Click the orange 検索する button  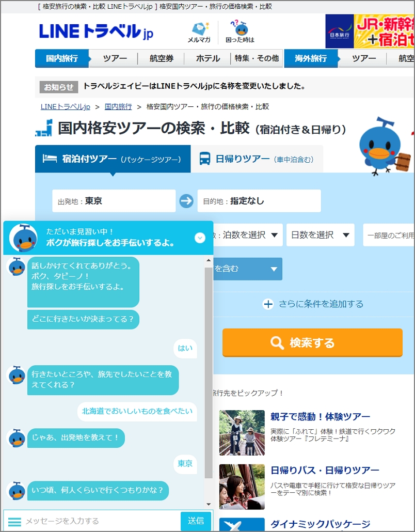[x=312, y=342]
